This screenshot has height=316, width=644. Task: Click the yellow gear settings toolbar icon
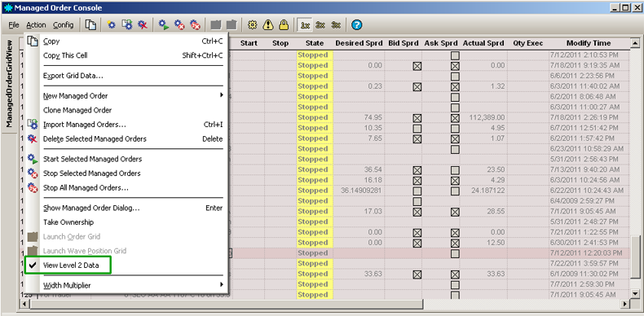tap(253, 25)
